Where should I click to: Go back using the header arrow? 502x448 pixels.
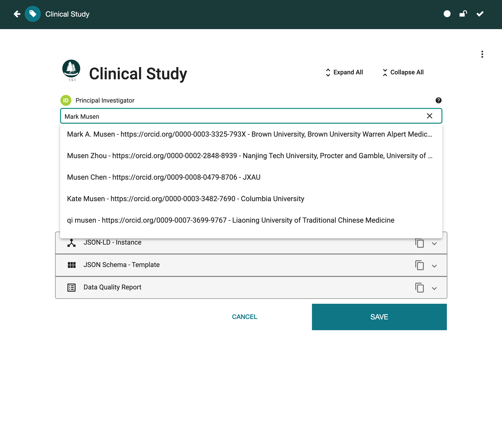17,14
